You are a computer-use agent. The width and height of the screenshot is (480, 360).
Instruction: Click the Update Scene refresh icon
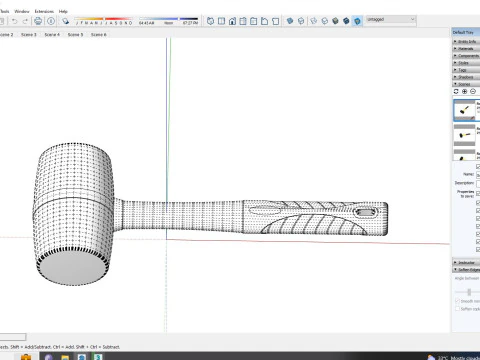[456, 91]
